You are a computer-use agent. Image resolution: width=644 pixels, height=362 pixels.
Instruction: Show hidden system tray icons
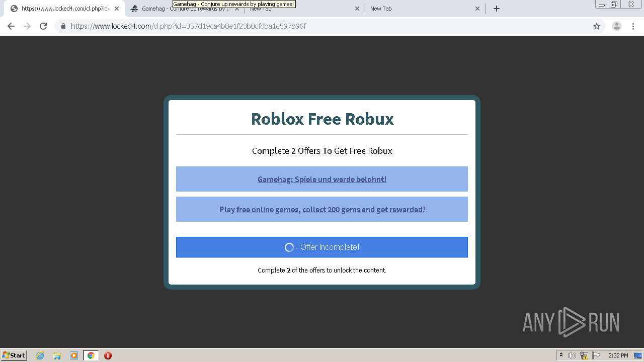pos(561,355)
